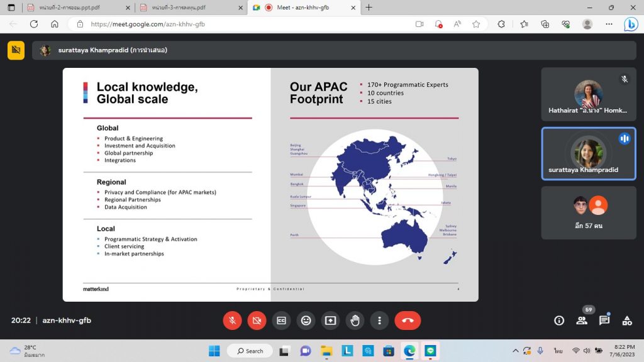Open the three-dot more options menu
The image size is (644, 362).
point(379,321)
